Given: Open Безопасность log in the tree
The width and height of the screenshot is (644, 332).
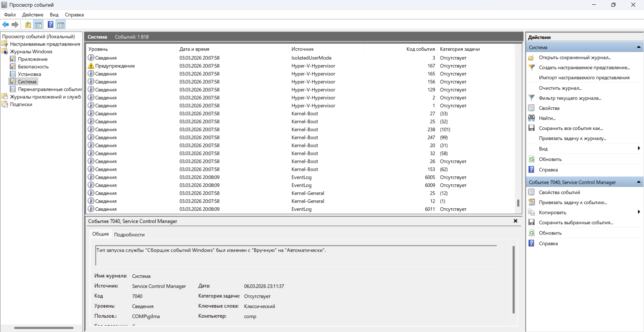Looking at the screenshot, I should [33, 67].
